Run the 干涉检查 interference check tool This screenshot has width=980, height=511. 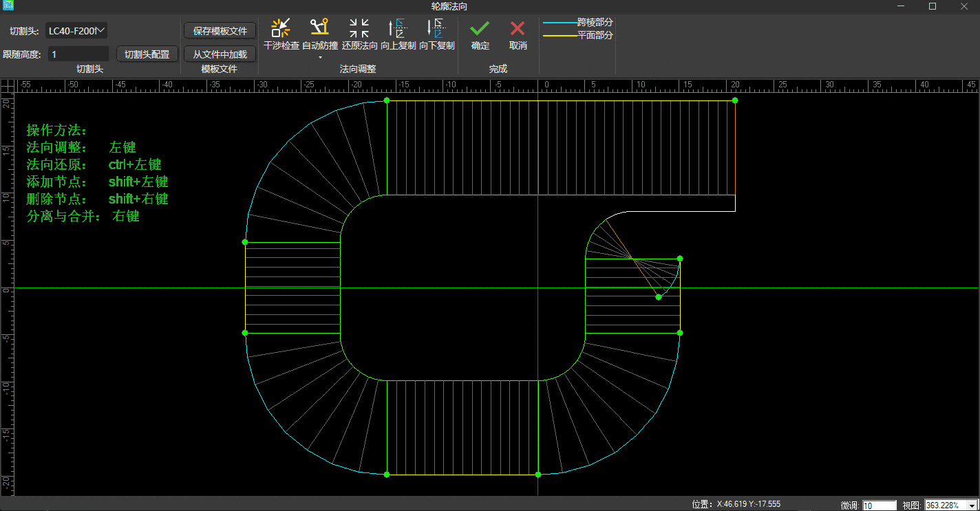(x=281, y=34)
